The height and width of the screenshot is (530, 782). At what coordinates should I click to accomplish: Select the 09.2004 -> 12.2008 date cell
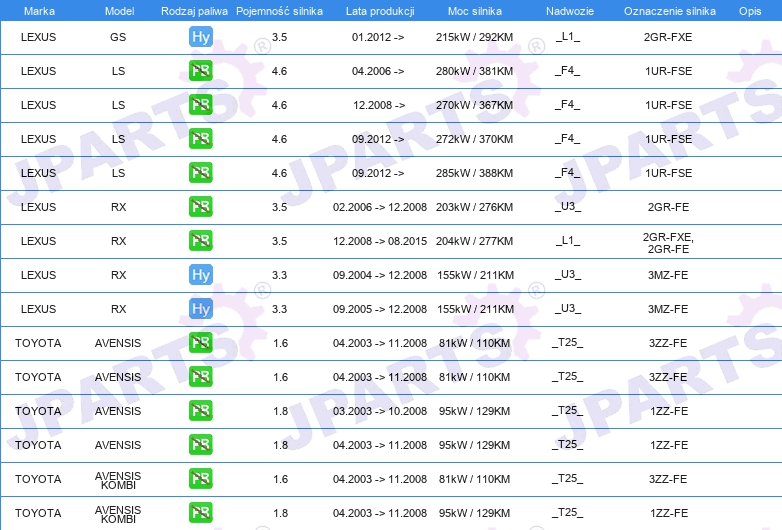380,275
